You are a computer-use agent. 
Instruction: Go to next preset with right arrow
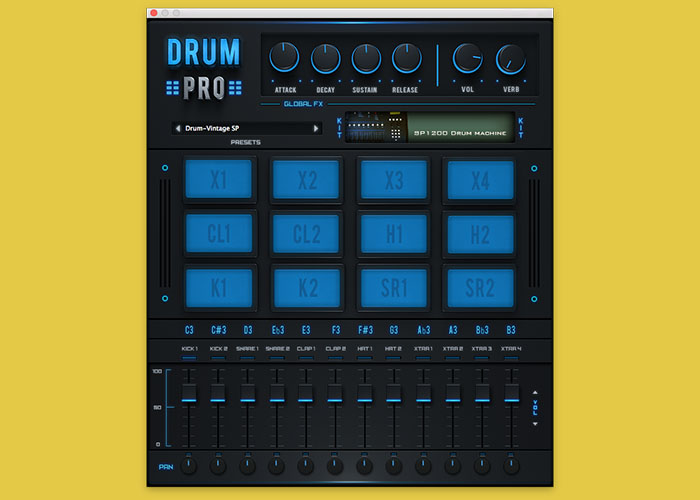coord(316,128)
